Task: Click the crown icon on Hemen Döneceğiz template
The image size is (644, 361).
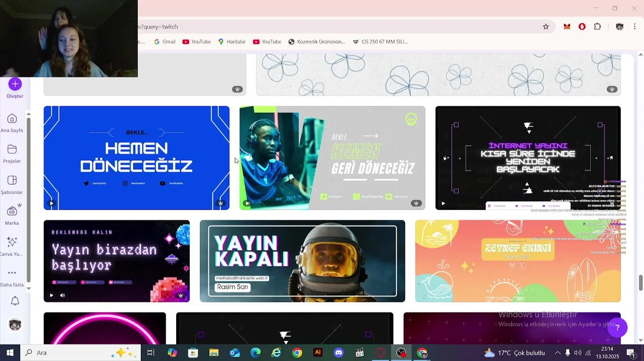Action: [x=220, y=203]
